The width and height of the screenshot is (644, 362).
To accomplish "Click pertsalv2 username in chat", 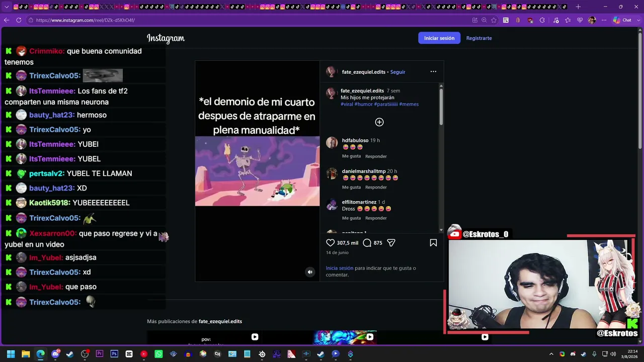I will pyautogui.click(x=47, y=173).
